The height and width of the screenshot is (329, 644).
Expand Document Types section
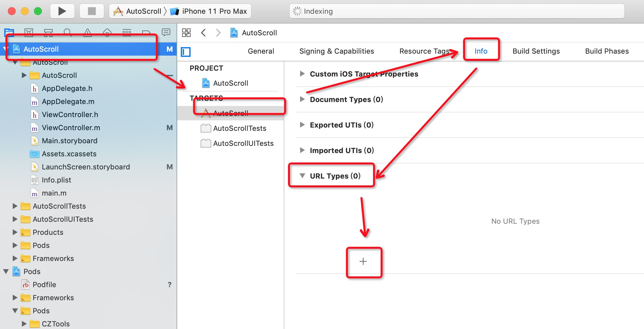[302, 99]
